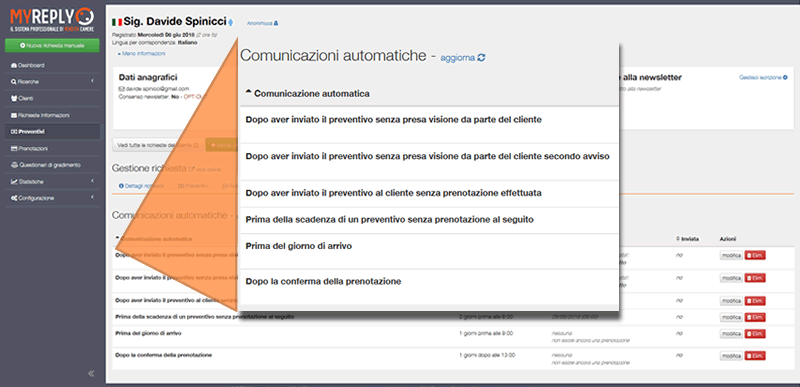Screen dimensions: 800x387
Task: Expand the Configurazione sidebar menu
Action: coord(51,198)
